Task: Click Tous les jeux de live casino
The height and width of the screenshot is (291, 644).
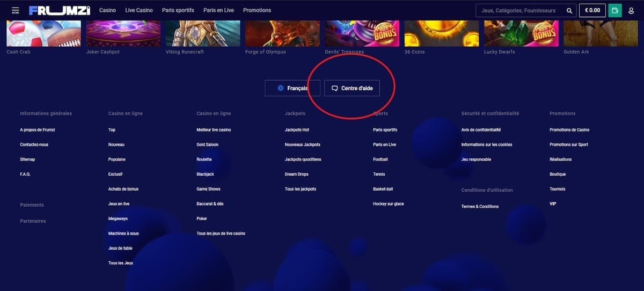Action: tap(221, 234)
